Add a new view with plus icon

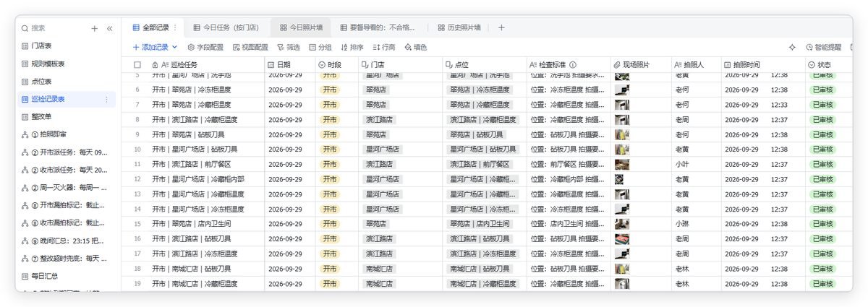501,27
